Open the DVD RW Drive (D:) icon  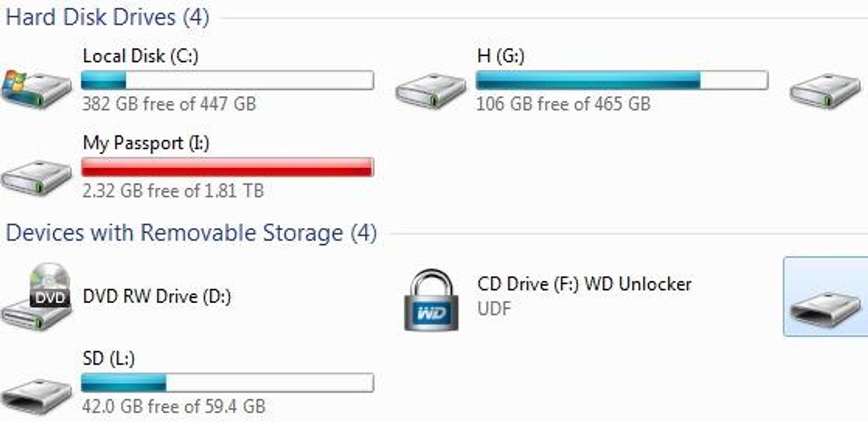[x=36, y=297]
